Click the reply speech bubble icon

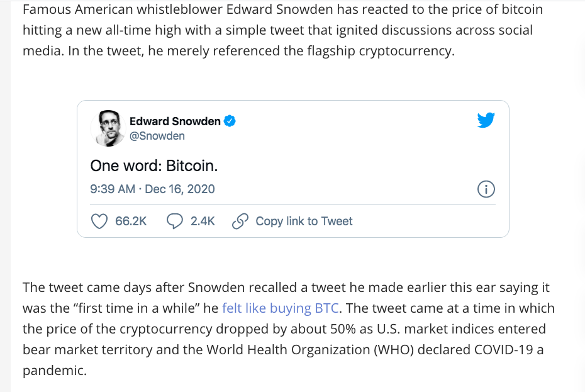[174, 221]
